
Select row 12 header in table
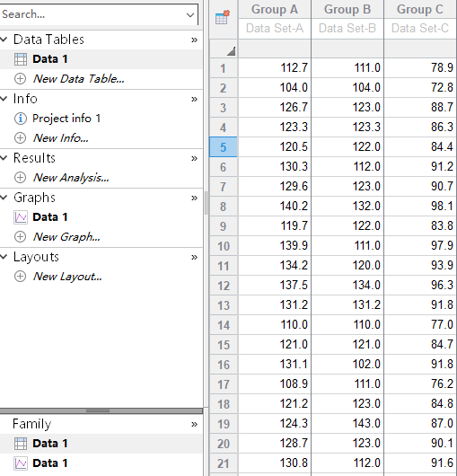tap(224, 286)
